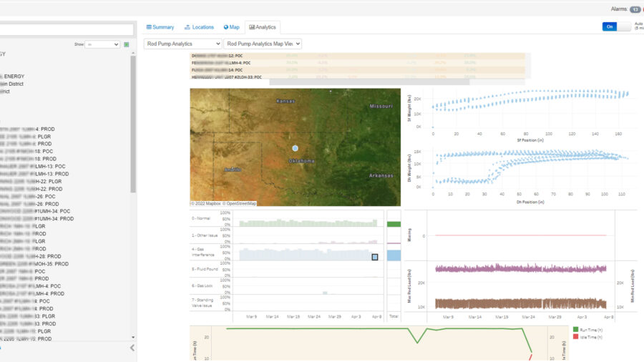
Task: Click the '5 - Fluid Pound' chart row label
Action: click(205, 269)
